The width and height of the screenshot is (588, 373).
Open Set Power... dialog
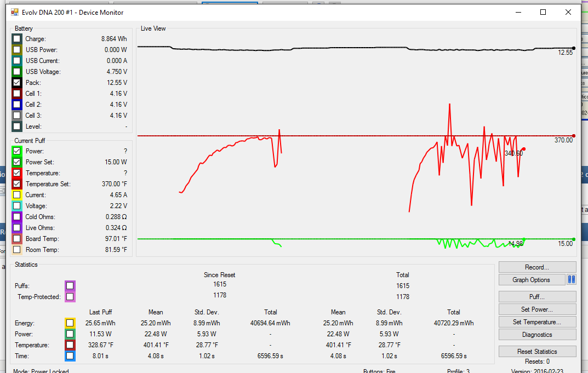pyautogui.click(x=537, y=309)
